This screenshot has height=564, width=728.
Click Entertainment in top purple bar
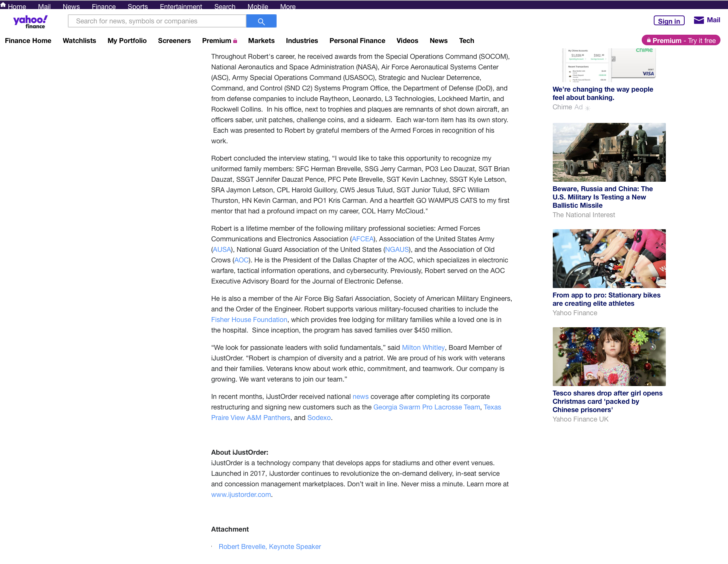[x=181, y=6]
